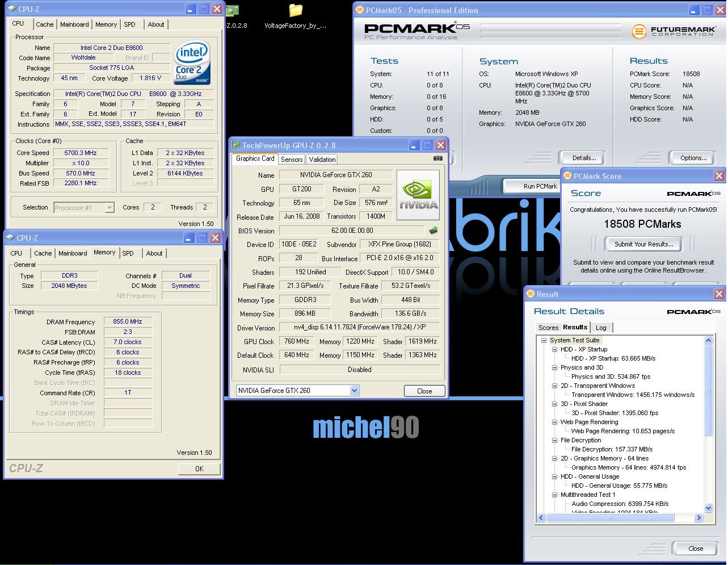Viewport: 728px width, 565px height.
Task: Click Submit Your Results... button
Action: coord(643,244)
